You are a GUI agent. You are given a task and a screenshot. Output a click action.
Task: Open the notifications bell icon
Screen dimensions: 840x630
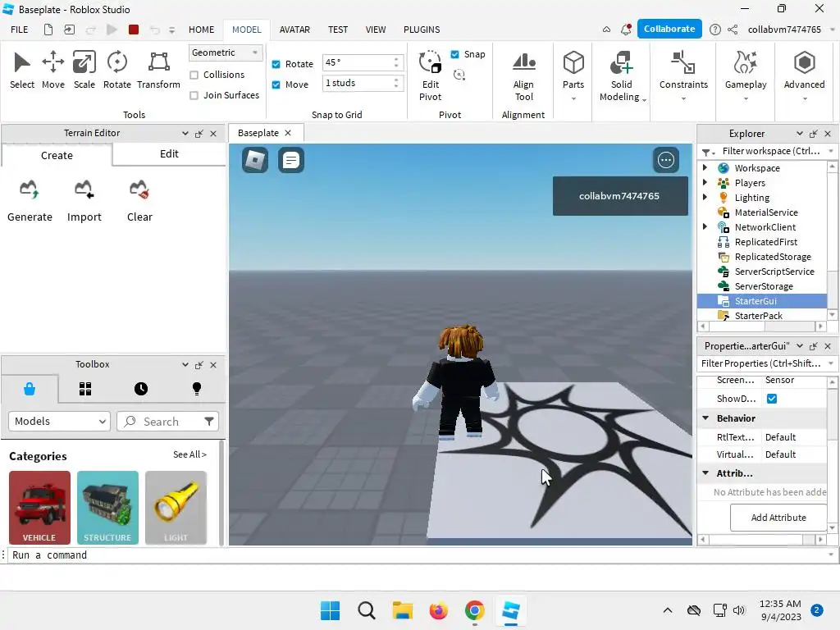[626, 30]
